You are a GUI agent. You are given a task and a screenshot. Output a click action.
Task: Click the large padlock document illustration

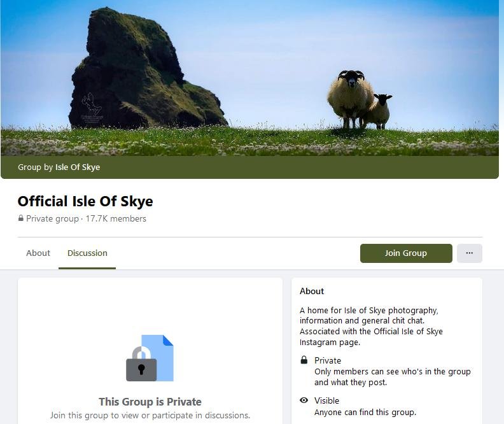pos(150,358)
